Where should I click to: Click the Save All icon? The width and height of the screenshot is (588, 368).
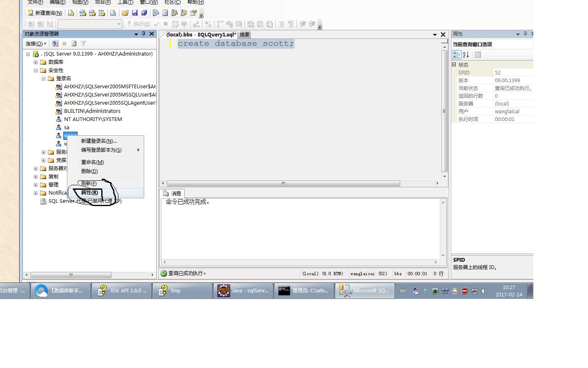click(144, 13)
